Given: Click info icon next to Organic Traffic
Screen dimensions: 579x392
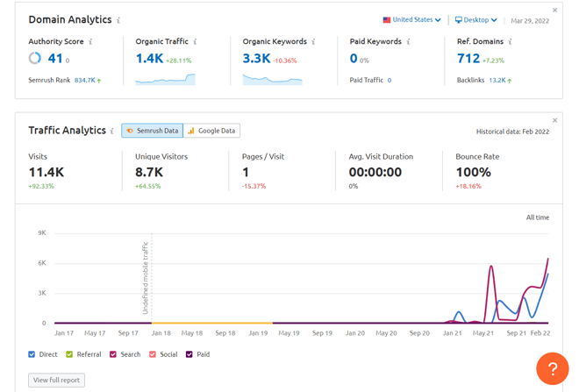Looking at the screenshot, I should 195,42.
